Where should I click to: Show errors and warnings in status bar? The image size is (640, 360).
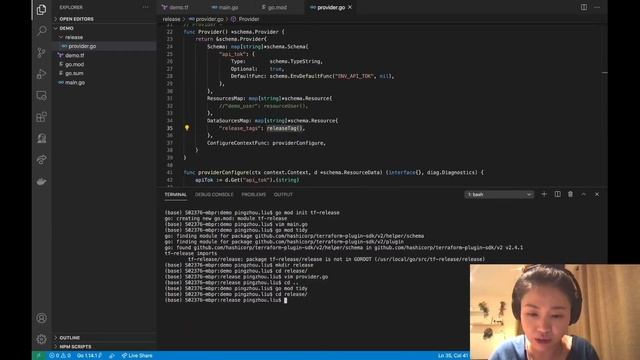coord(60,356)
